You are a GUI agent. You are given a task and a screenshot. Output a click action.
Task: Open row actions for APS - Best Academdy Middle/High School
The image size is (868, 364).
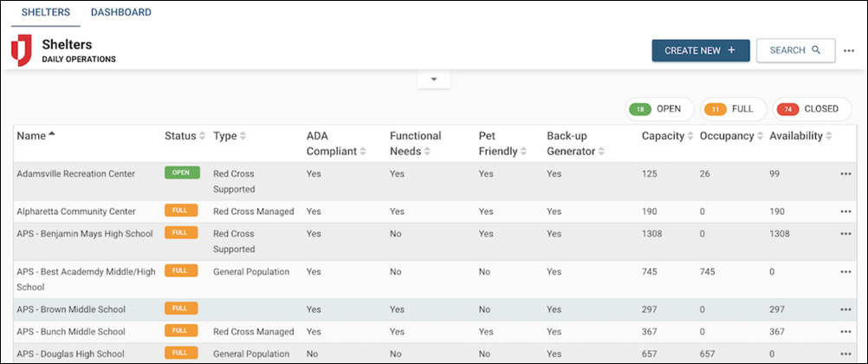[x=845, y=272]
